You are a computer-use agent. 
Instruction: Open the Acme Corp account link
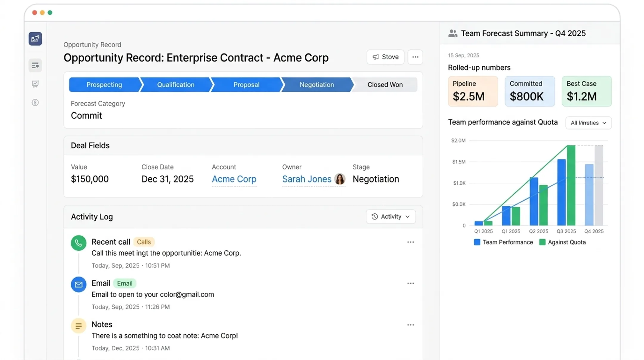click(x=234, y=179)
